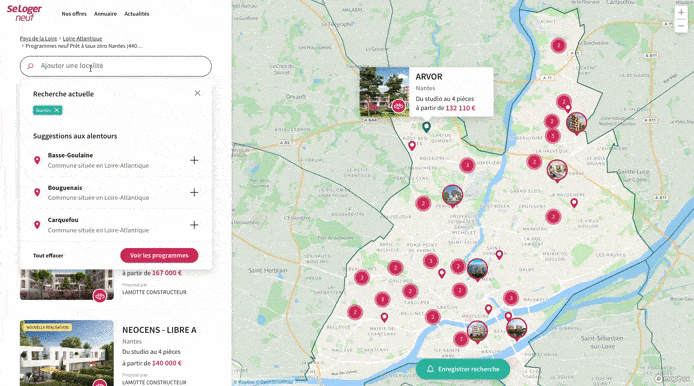The height and width of the screenshot is (386, 694).
Task: Zoom out on the map
Action: click(681, 26)
